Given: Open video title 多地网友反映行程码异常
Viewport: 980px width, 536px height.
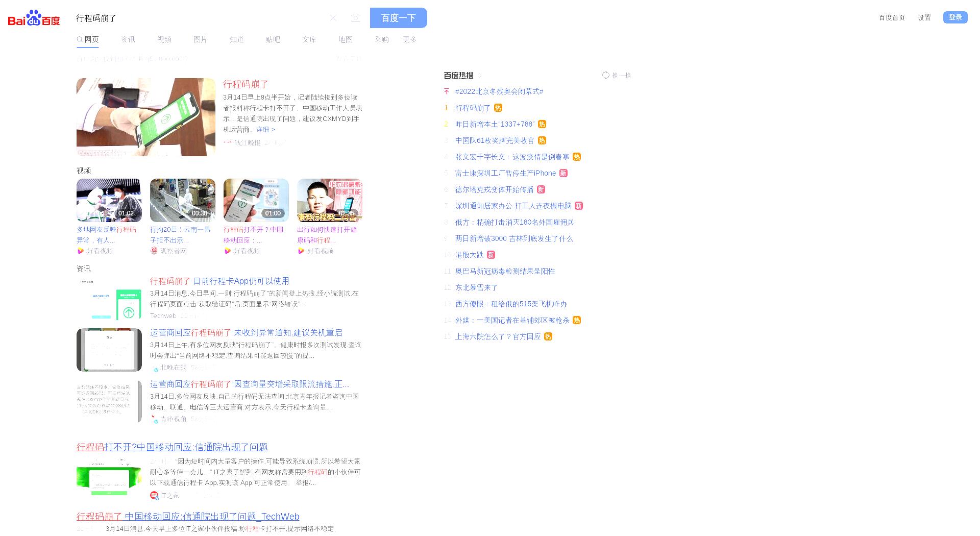Looking at the screenshot, I should click(107, 235).
